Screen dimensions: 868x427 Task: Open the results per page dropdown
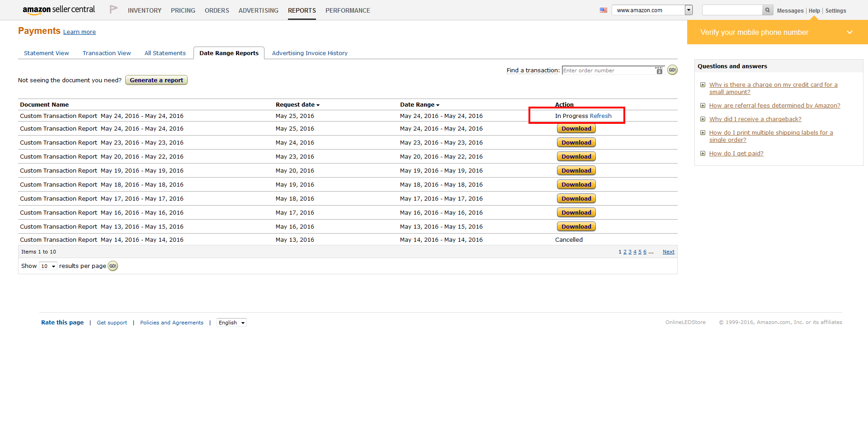[x=48, y=266]
